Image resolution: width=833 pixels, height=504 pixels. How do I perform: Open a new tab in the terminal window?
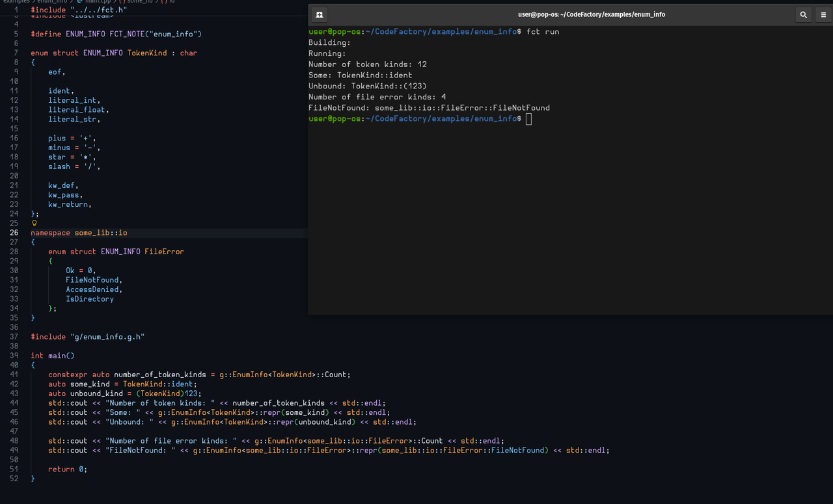(x=319, y=14)
